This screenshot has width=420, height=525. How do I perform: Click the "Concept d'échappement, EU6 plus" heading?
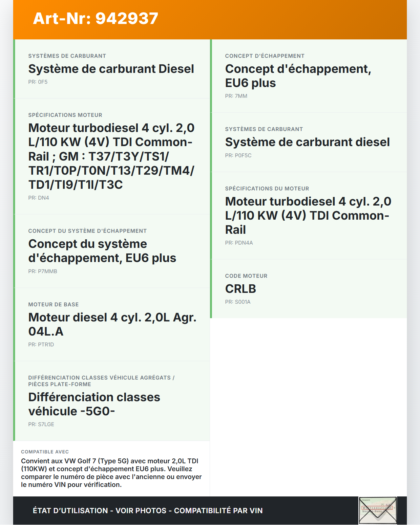298,76
